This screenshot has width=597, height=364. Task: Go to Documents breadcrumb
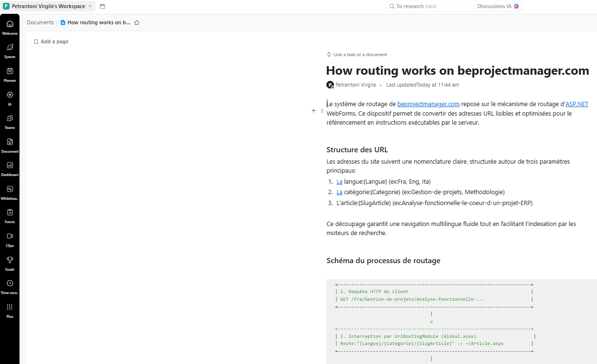[40, 22]
